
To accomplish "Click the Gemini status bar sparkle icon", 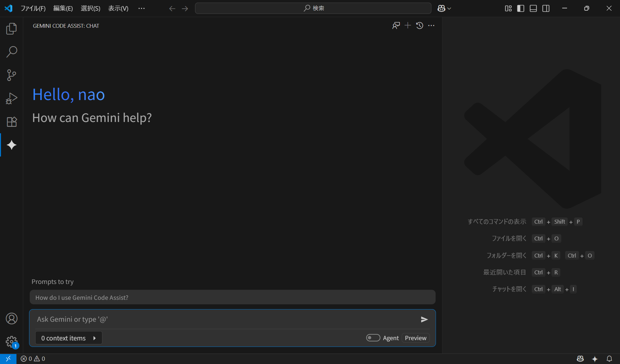I will point(595,359).
